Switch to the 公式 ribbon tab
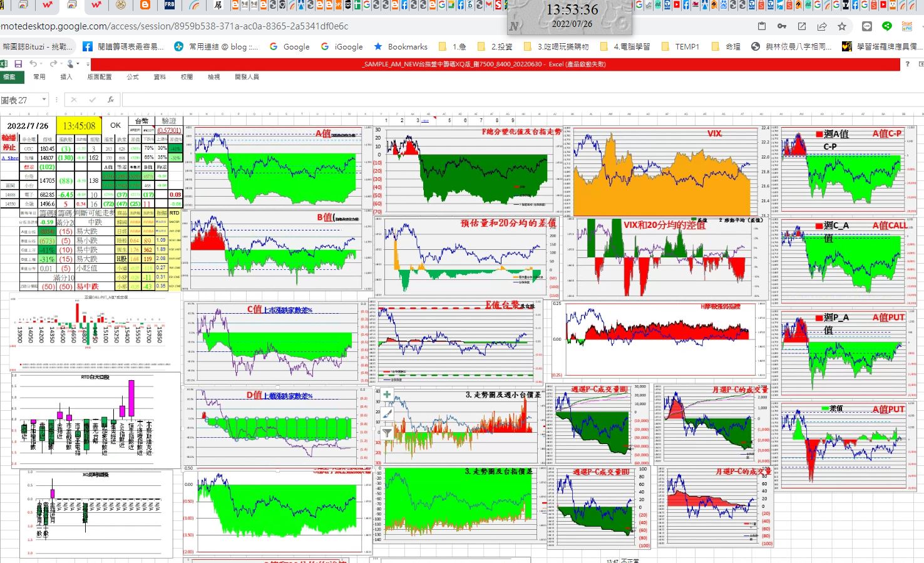Screen dimensions: 924x563 tap(133, 77)
